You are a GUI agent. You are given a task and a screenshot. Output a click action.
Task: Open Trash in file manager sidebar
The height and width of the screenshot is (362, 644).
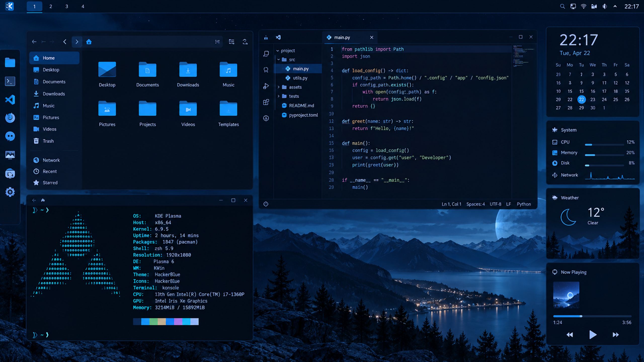click(54, 141)
